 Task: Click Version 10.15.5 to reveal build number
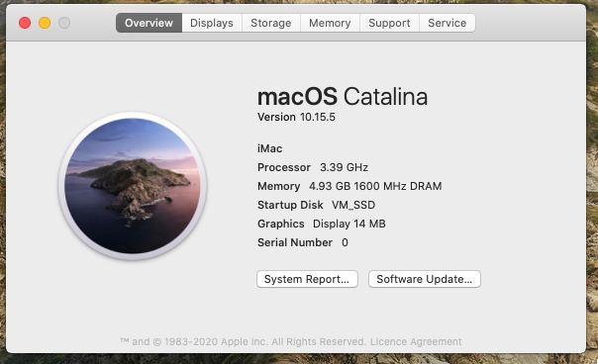tap(296, 117)
